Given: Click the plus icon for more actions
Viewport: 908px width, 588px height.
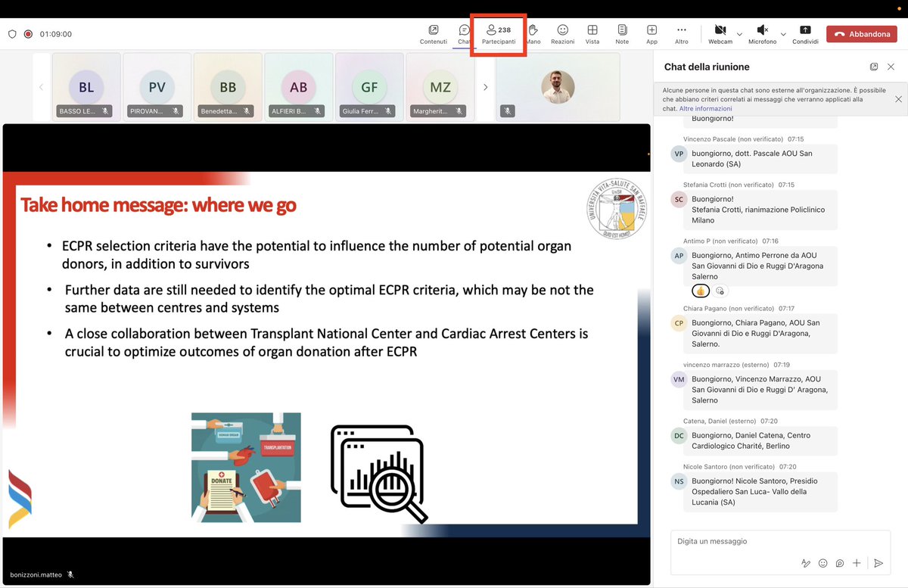Looking at the screenshot, I should (x=857, y=563).
